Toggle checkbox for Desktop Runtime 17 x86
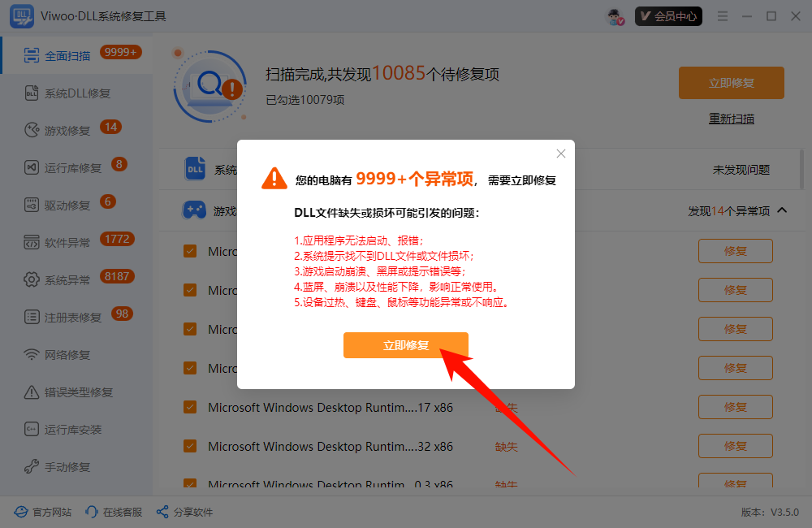The image size is (812, 528). coord(190,407)
